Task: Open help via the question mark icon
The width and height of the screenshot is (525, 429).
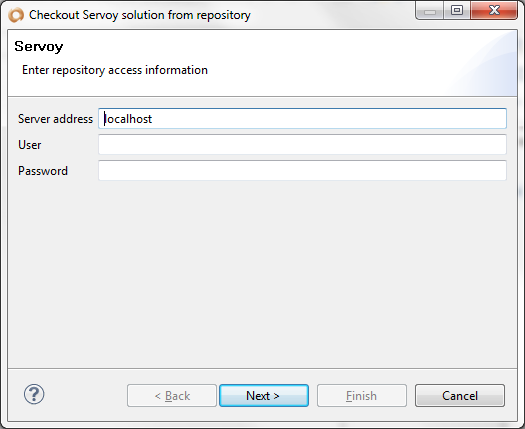Action: tap(34, 394)
